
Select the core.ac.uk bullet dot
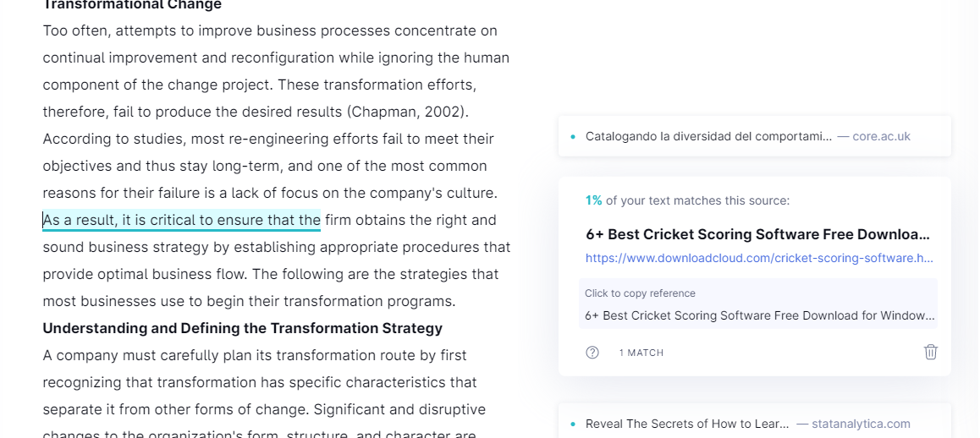(x=572, y=137)
